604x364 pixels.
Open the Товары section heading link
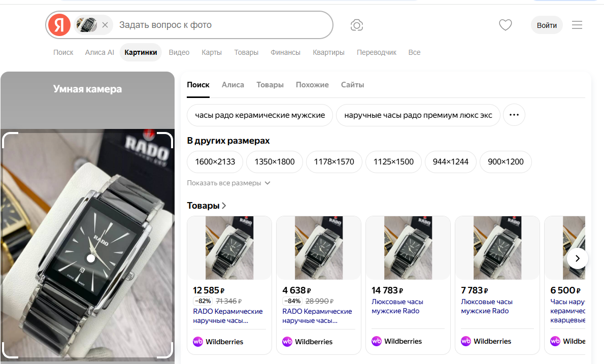pos(207,206)
